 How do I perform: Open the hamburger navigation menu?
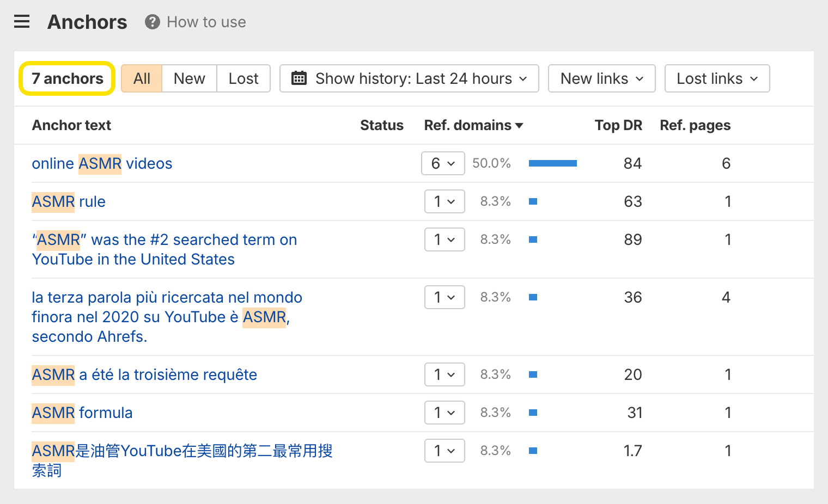(x=22, y=21)
